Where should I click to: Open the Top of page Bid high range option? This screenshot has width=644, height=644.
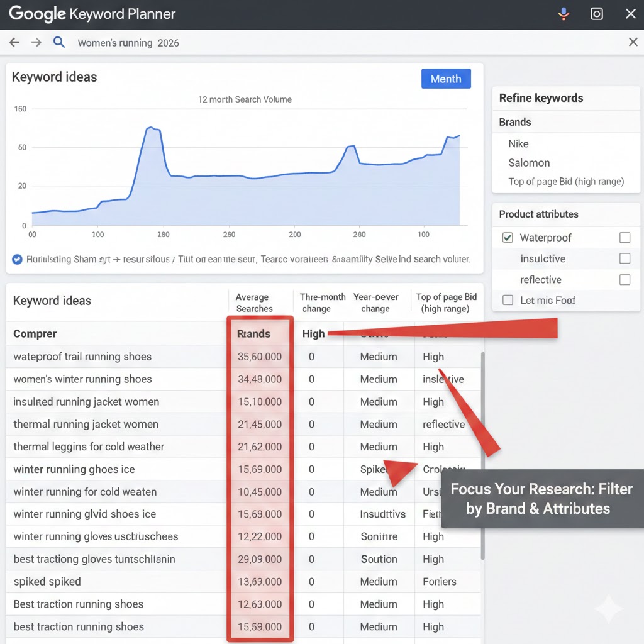(x=566, y=181)
